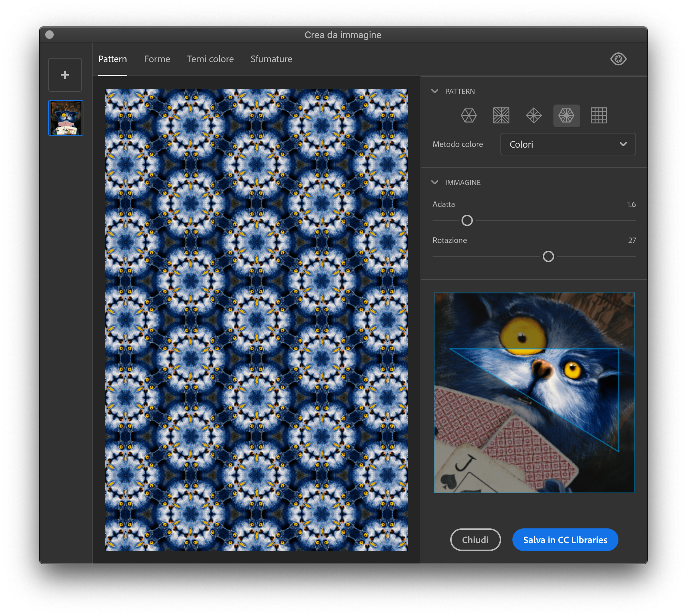Viewport: 687px width, 616px height.
Task: Select the highlighted radial hexagon pattern icon
Action: pos(566,115)
